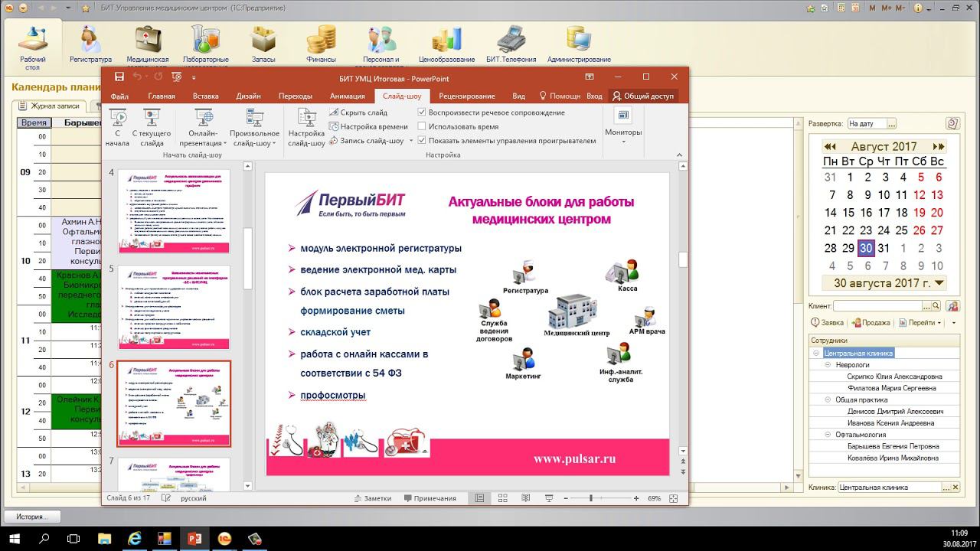
Task: Open the Запасы section in 1C
Action: tap(263, 45)
